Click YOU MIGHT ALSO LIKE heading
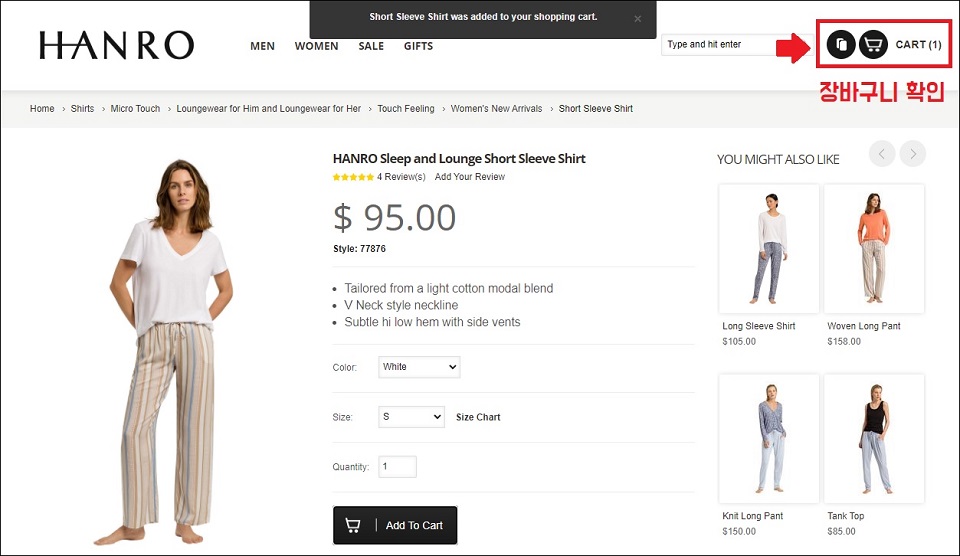The width and height of the screenshot is (960, 556). coord(778,159)
